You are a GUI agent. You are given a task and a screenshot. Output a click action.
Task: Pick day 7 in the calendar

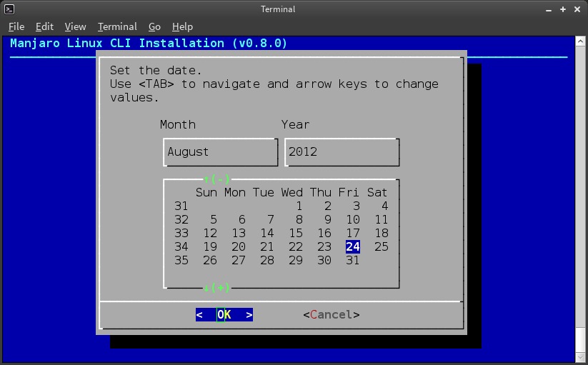coord(270,219)
